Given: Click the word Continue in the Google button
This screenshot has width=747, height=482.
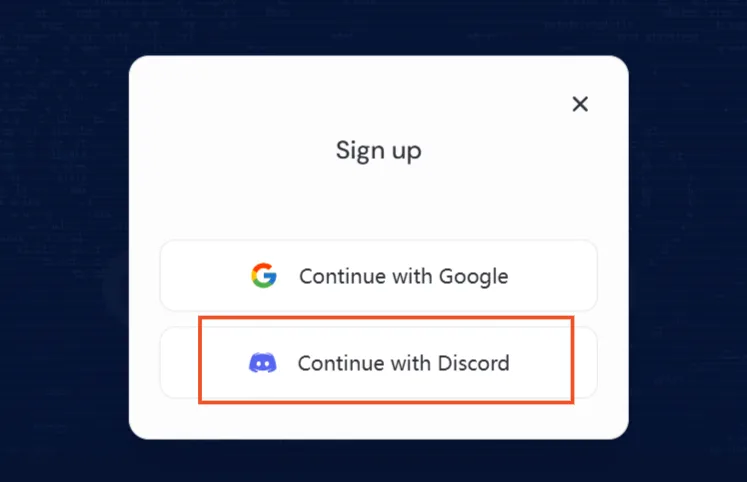Looking at the screenshot, I should tap(342, 276).
